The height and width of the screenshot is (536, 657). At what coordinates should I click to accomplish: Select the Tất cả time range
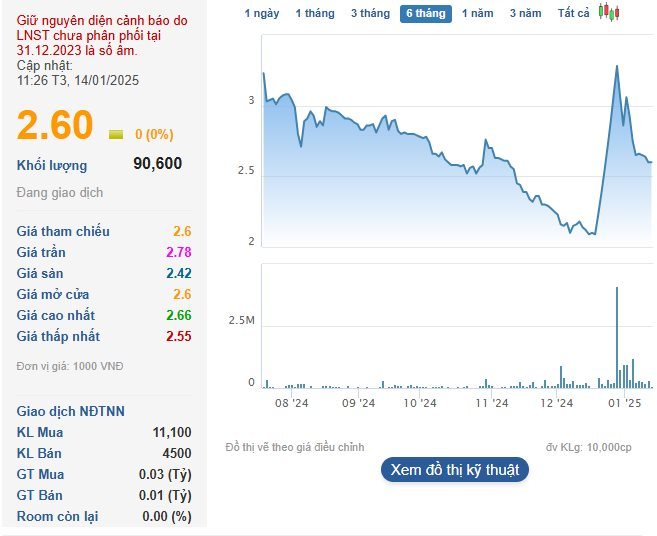pyautogui.click(x=573, y=13)
